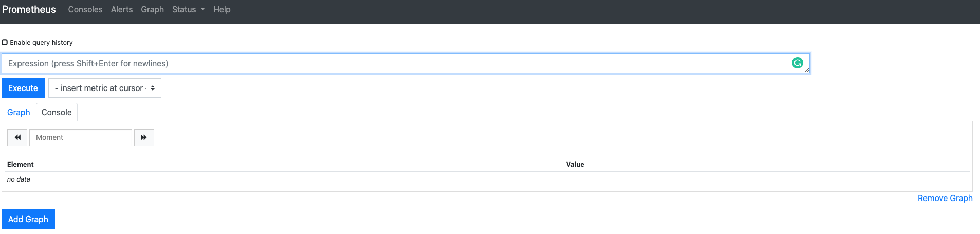Focus the Expression input field

[x=396, y=63]
